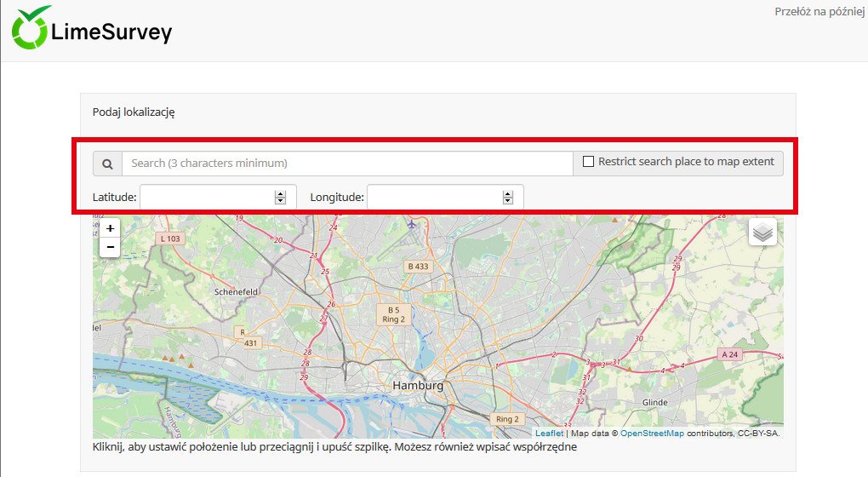Viewport: 868px width, 477px height.
Task: Click the Glinde label on the map
Action: (655, 402)
